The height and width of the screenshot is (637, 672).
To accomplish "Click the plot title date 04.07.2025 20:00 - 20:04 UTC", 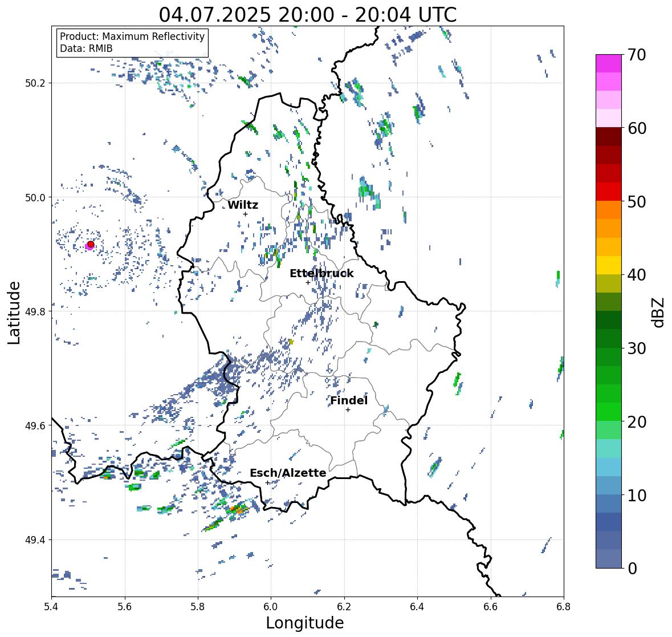I will point(308,15).
